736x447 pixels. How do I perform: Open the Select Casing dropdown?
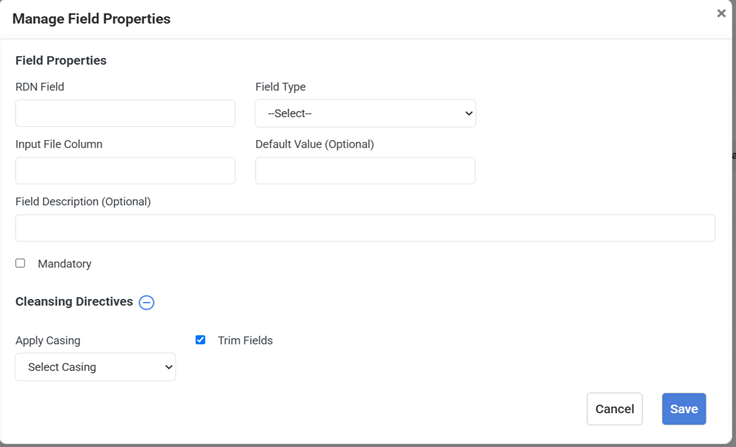pos(95,367)
